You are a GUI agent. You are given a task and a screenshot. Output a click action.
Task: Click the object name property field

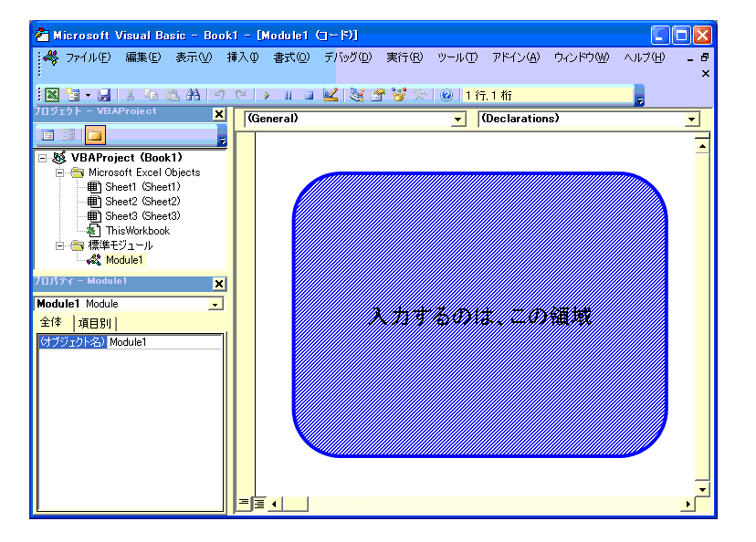[x=164, y=342]
